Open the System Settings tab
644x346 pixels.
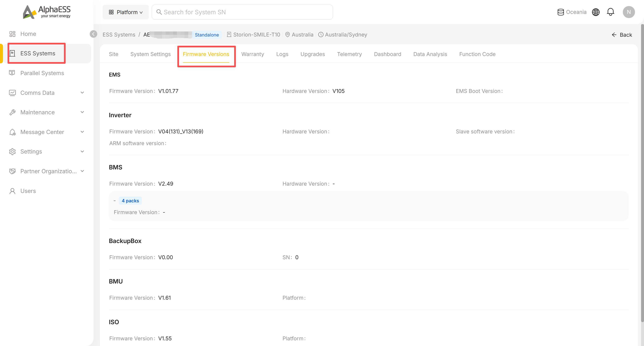[151, 54]
